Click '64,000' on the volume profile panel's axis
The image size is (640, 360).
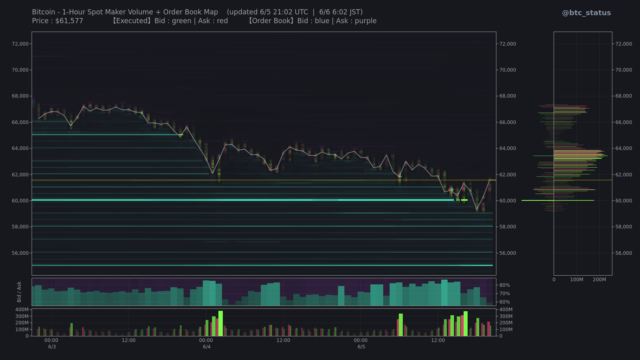(623, 148)
